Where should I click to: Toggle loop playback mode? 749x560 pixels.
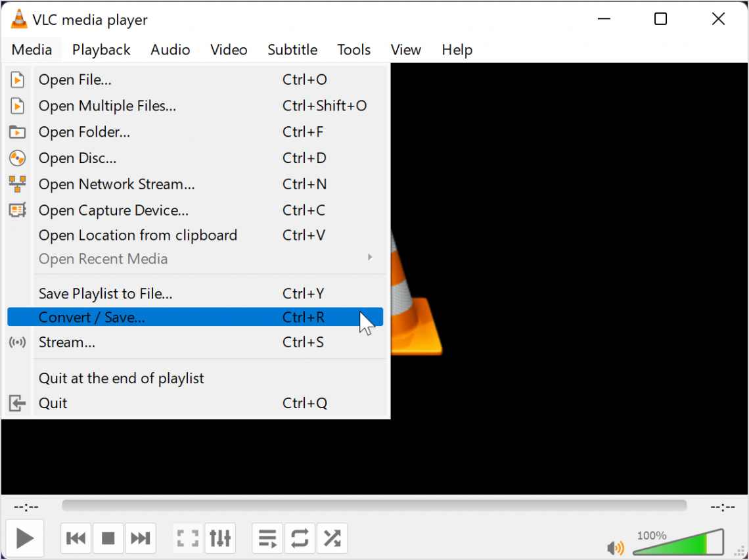point(300,538)
